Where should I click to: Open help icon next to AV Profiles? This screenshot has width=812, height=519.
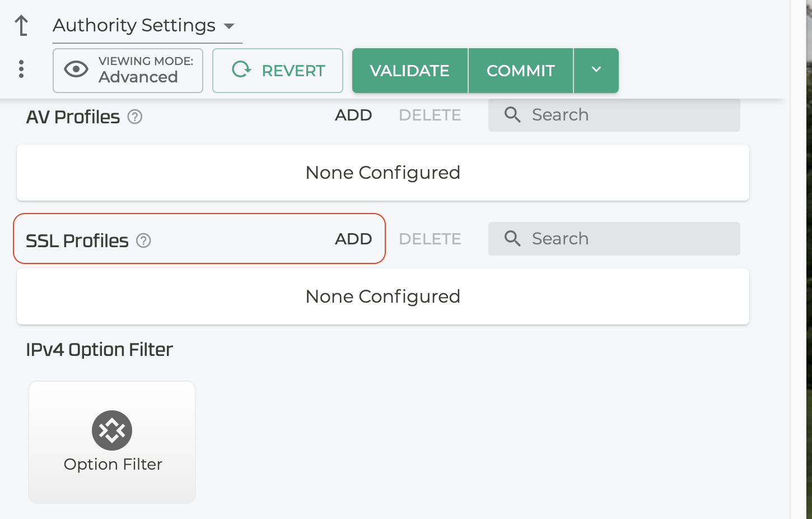pyautogui.click(x=135, y=117)
